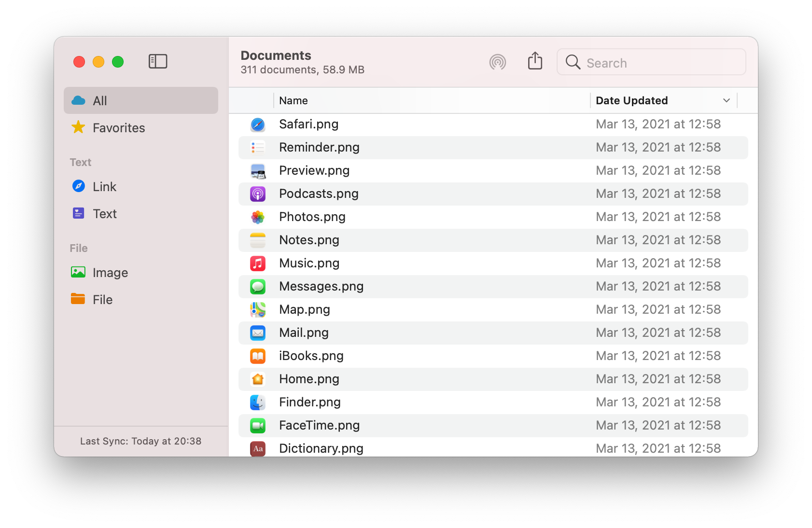Click the Preview.png app icon

click(x=258, y=171)
